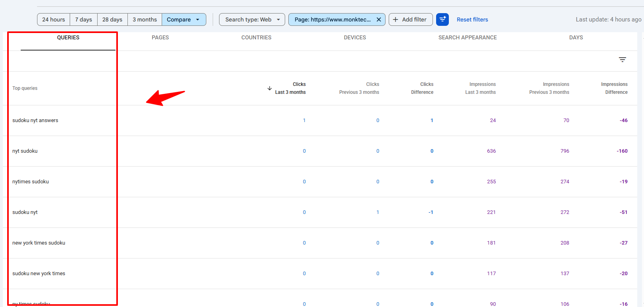Click the Reset filters link

(472, 19)
